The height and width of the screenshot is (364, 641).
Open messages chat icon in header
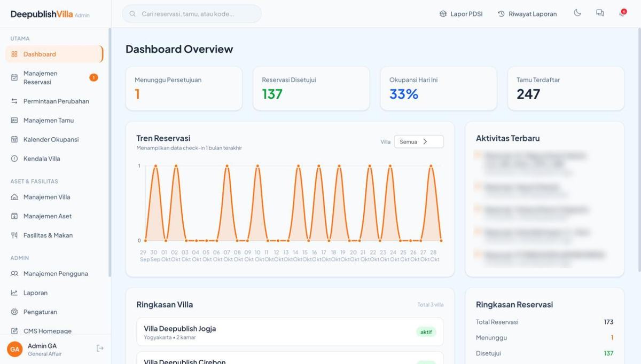(600, 13)
